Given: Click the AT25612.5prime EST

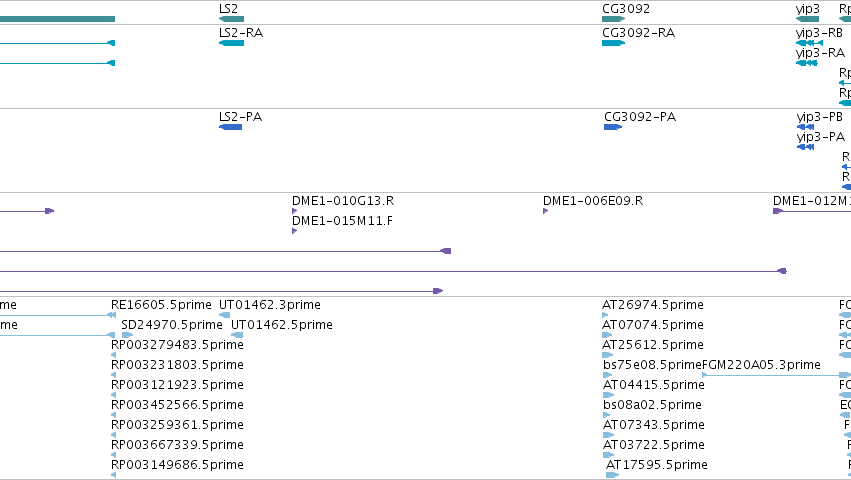Looking at the screenshot, I should pos(653,345).
